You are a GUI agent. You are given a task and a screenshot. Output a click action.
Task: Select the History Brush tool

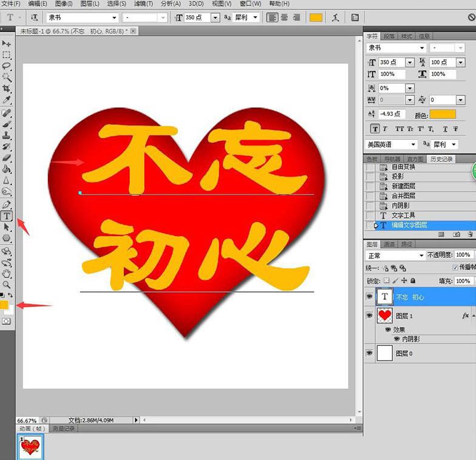6,146
